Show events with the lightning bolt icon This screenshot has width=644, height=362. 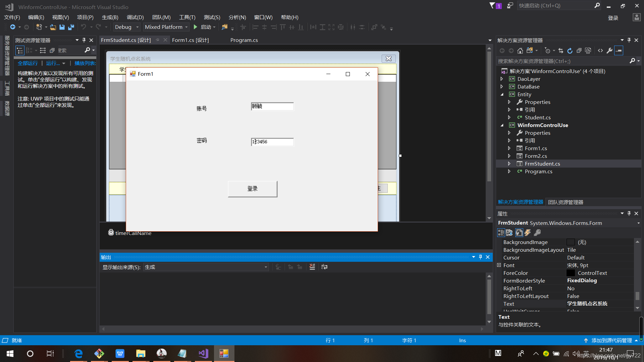[x=528, y=233]
